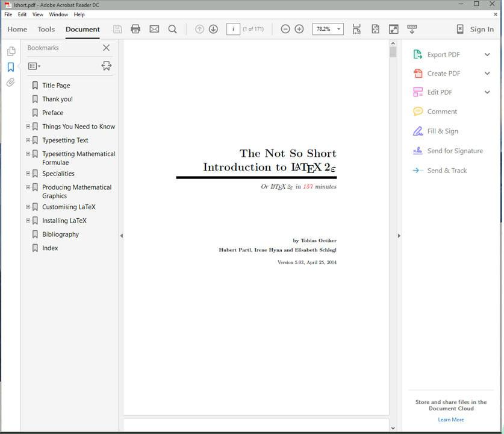Click the Learn More link

[450, 420]
